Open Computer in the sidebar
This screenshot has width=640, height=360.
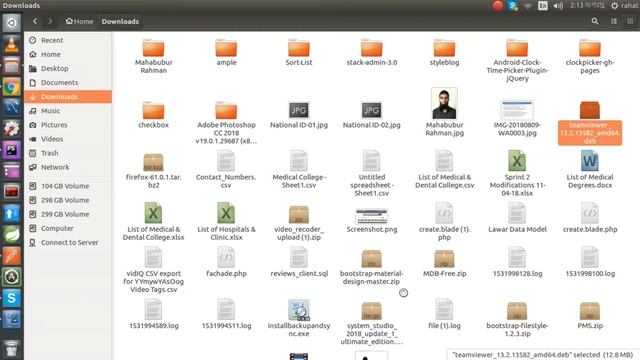click(x=68, y=228)
